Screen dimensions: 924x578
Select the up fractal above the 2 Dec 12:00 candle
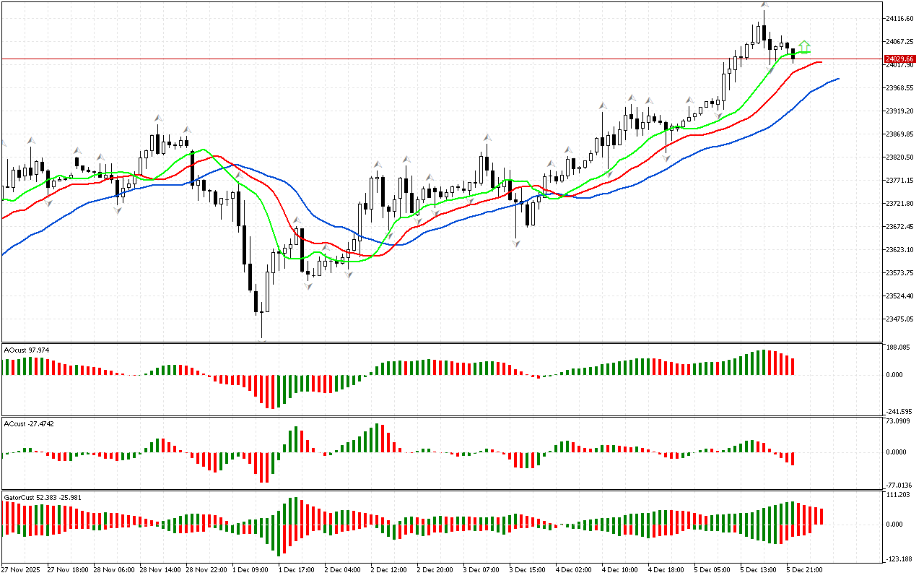pyautogui.click(x=376, y=165)
